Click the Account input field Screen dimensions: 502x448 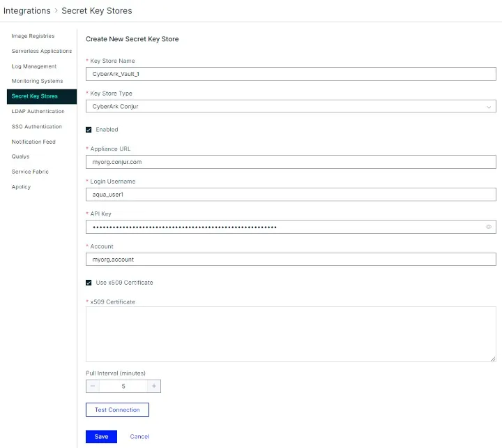coord(291,260)
